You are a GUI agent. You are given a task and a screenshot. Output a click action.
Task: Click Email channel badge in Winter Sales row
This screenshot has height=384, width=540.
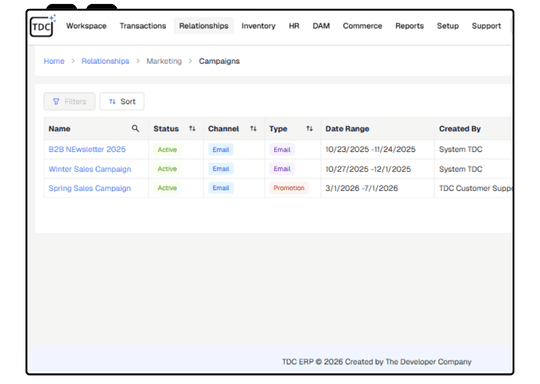[x=221, y=169]
